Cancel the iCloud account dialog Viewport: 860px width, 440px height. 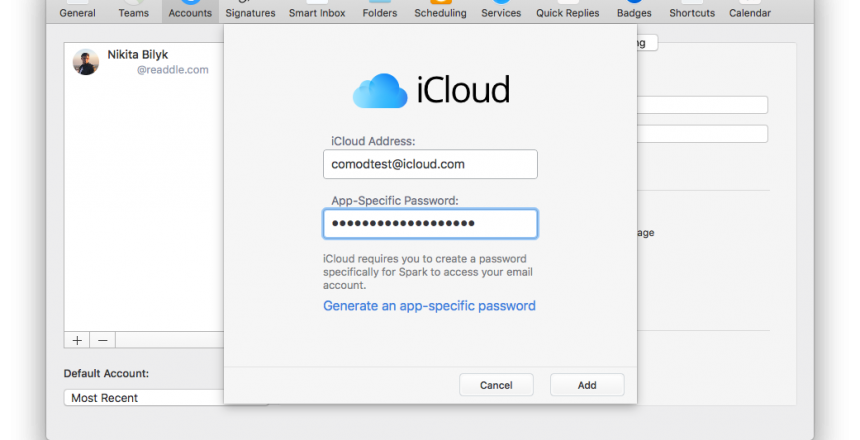click(496, 385)
